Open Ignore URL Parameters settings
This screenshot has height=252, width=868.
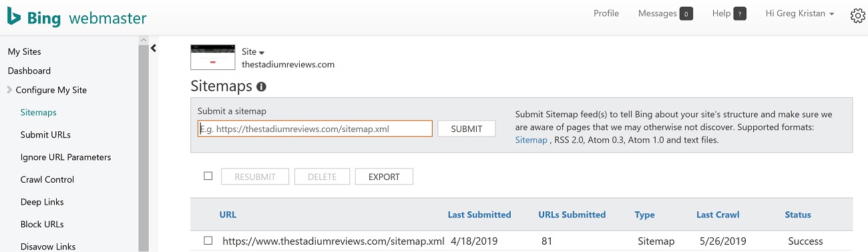[x=65, y=157]
